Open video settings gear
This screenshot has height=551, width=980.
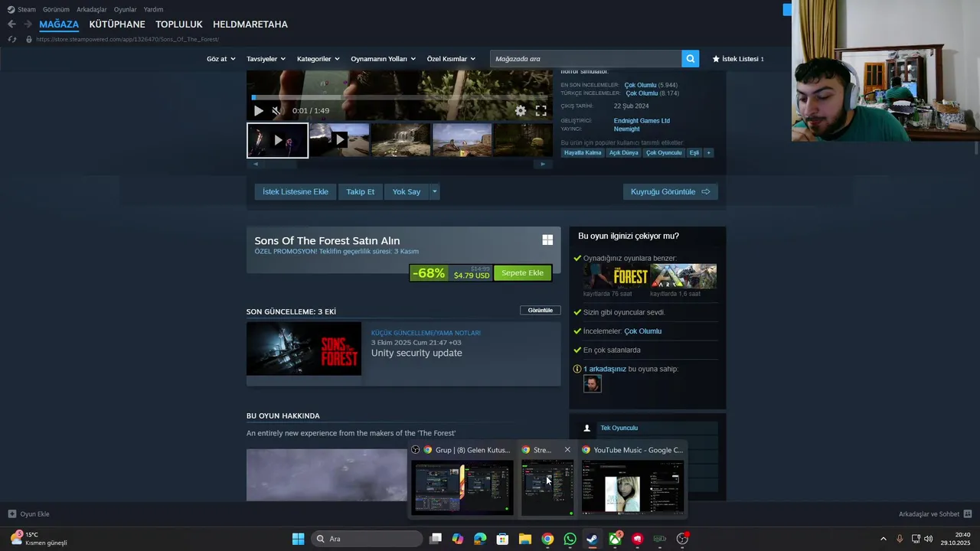(x=521, y=111)
